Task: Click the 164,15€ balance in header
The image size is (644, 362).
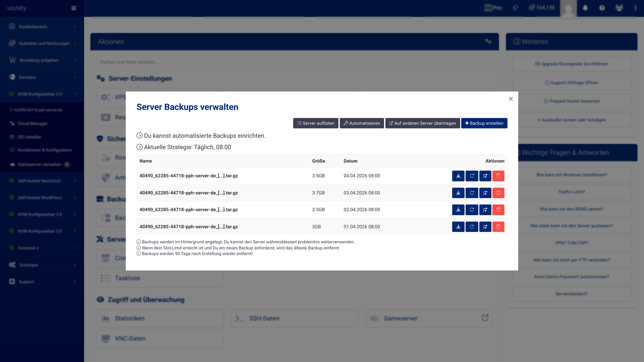Action: 542,8
